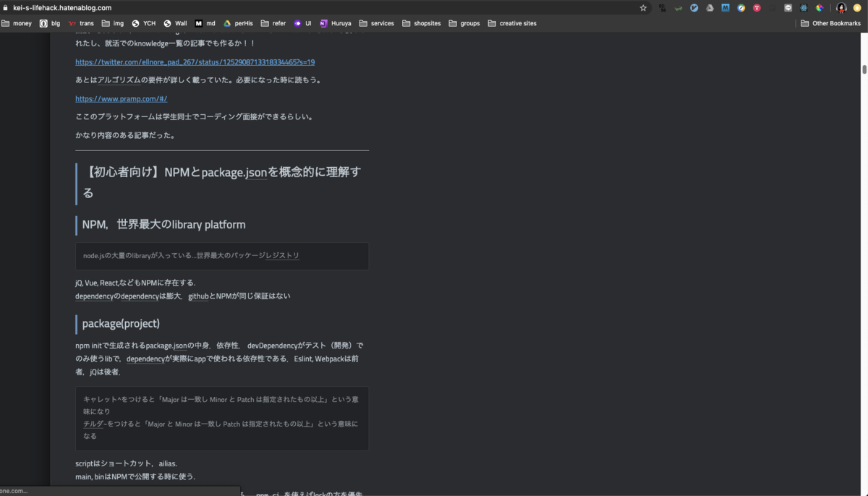Click the green extension icon
Screen dimensions: 868x496
coord(678,8)
